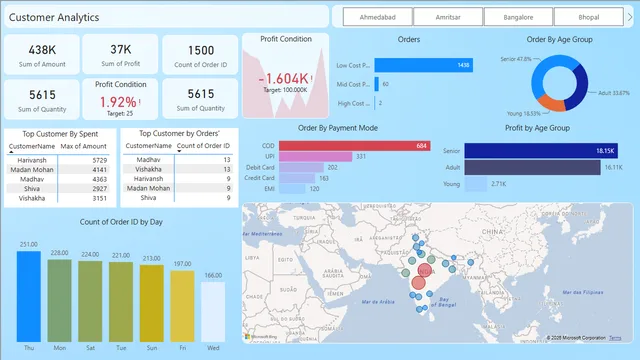The image size is (640, 360).
Task: Select the -1.604K Profit Condition KPI chart
Action: click(x=286, y=76)
